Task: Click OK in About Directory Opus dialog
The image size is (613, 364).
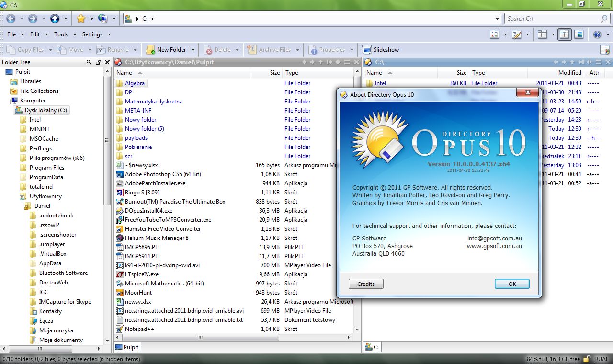Action: [512, 284]
